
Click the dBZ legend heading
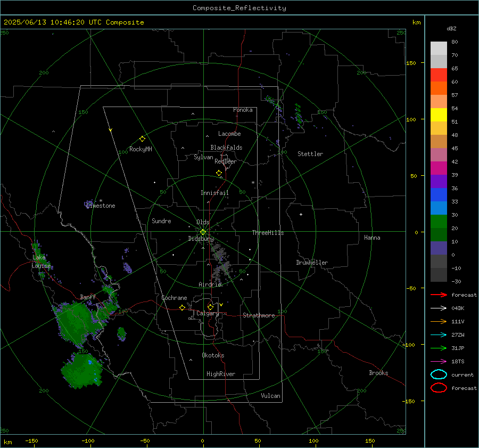tap(451, 28)
